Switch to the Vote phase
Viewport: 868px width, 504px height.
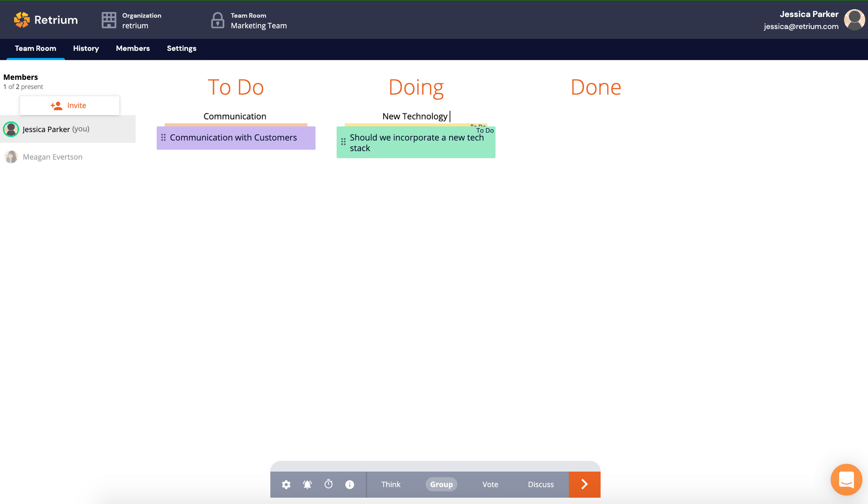coord(490,484)
